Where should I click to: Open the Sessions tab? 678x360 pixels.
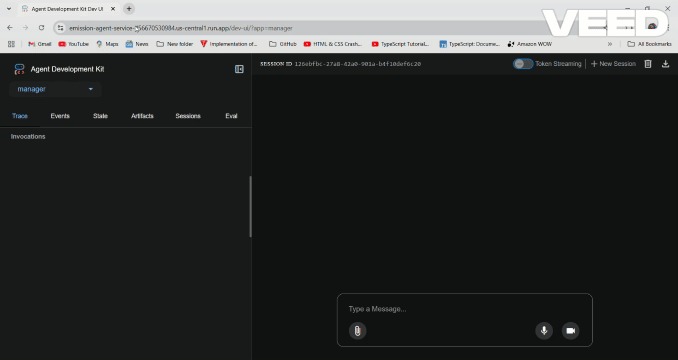188,116
